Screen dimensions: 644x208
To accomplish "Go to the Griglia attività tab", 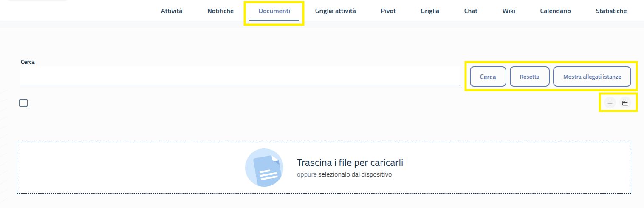I will tap(336, 11).
